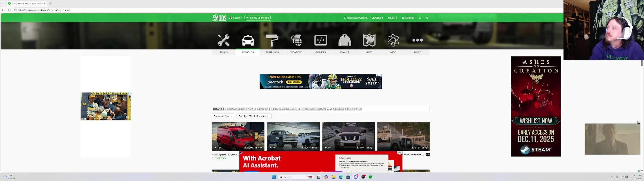
Task: Deselect the TRUCK tag filter
Action: (218, 109)
